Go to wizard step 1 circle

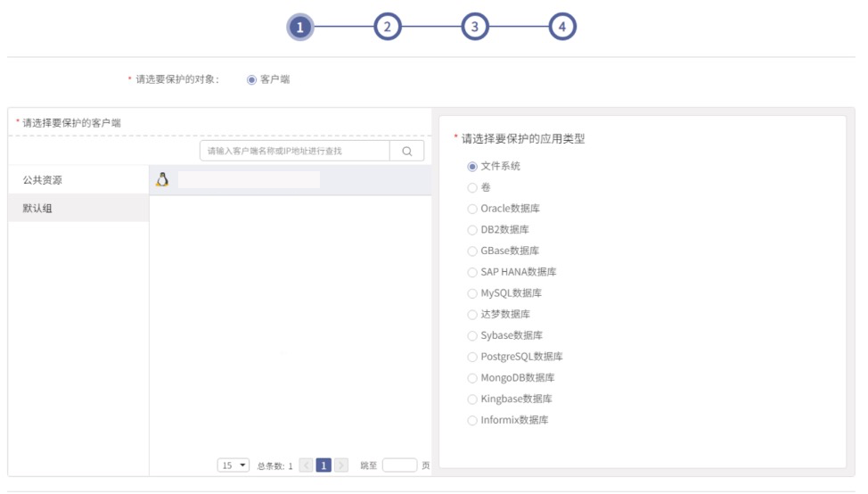tap(300, 27)
